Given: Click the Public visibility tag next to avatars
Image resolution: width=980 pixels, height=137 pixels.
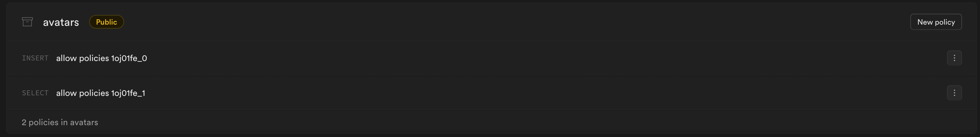Looking at the screenshot, I should point(107,22).
